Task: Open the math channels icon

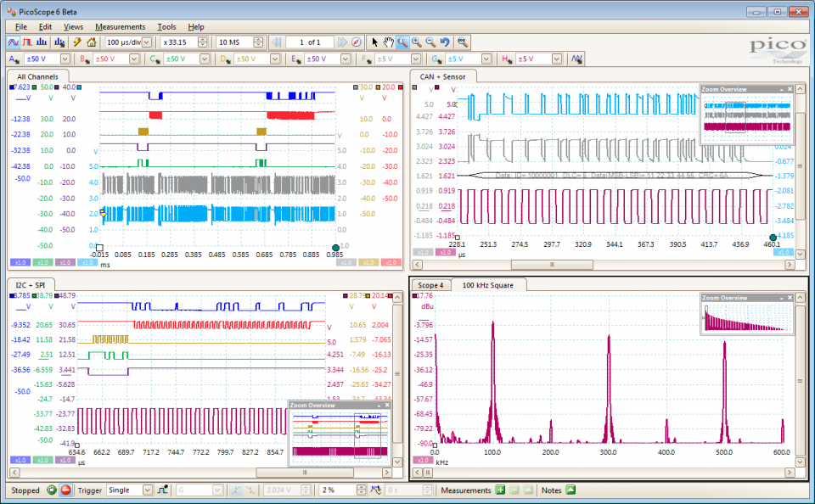Action: coord(576,59)
